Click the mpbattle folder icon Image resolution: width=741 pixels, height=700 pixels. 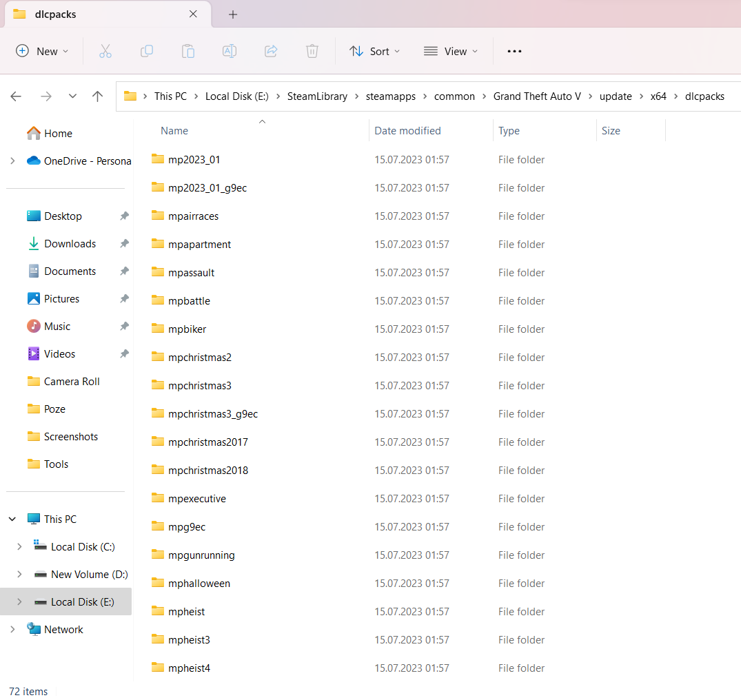click(157, 300)
